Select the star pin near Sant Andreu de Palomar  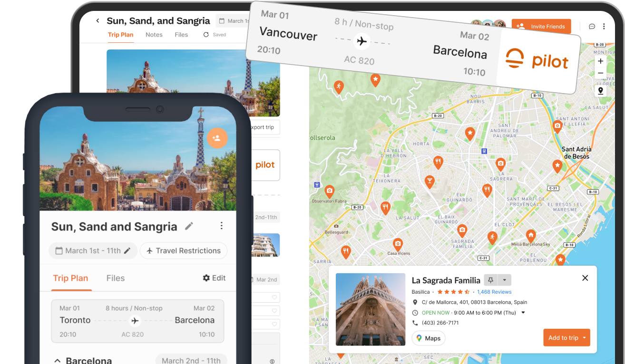pos(470,134)
